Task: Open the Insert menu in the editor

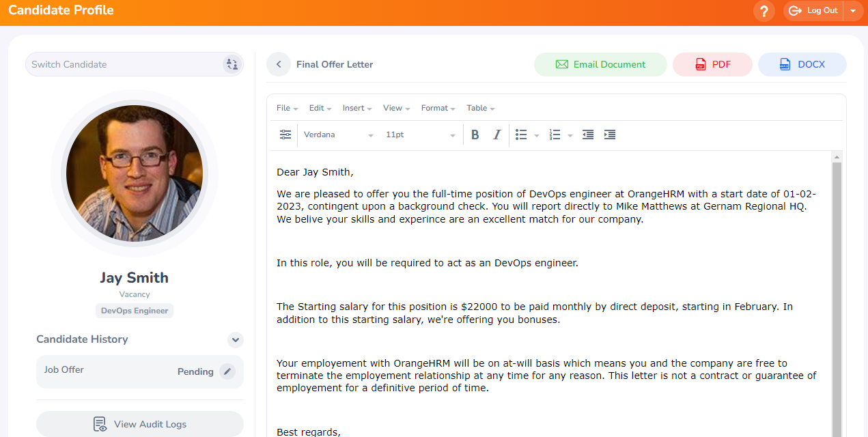Action: [357, 108]
